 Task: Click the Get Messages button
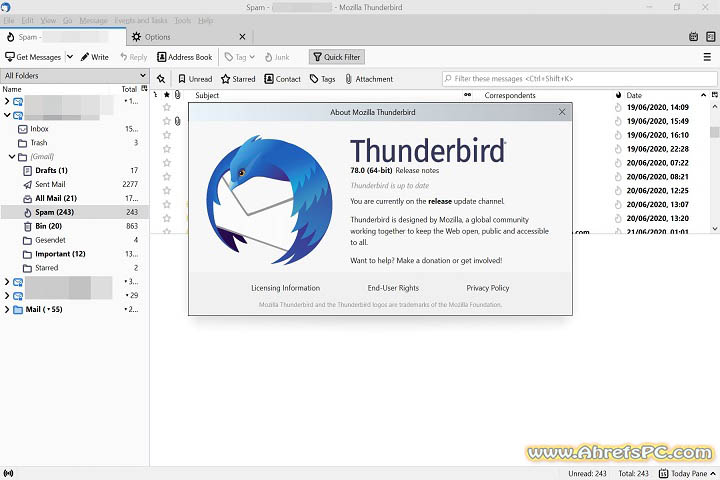[x=33, y=57]
